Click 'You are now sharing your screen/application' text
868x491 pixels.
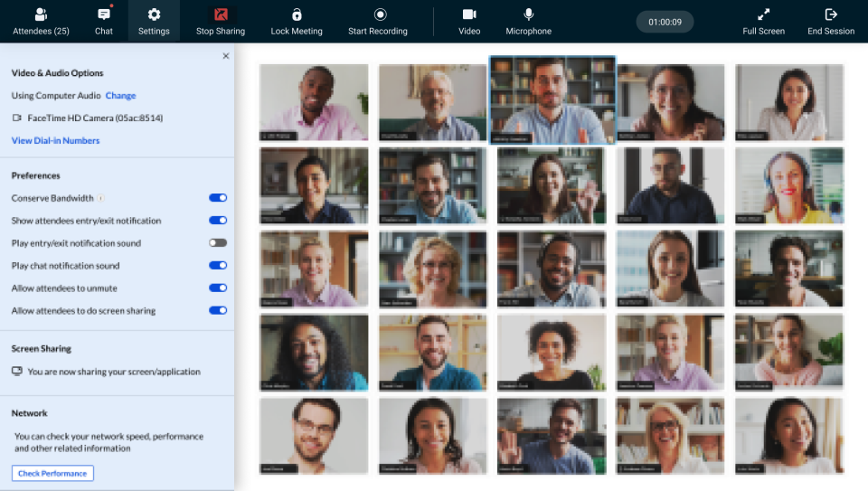coord(114,372)
